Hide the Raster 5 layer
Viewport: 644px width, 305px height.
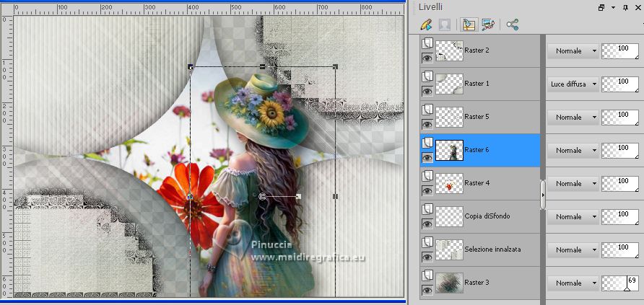[x=427, y=125]
